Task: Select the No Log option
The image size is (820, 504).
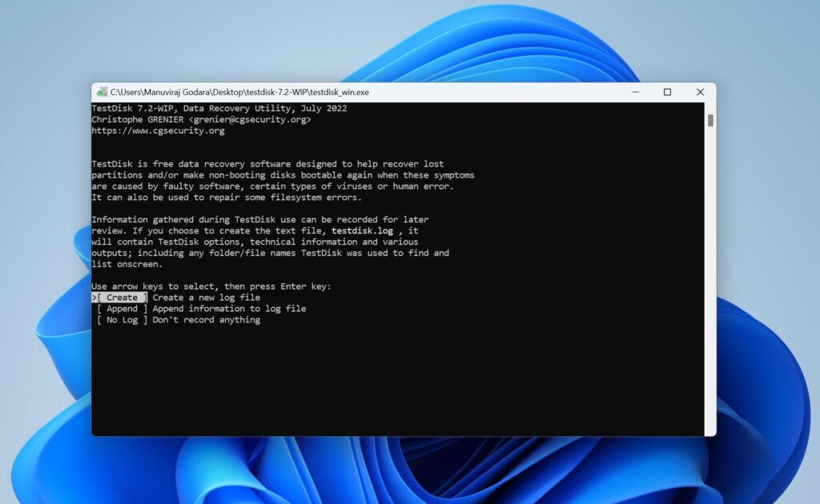Action: [121, 319]
